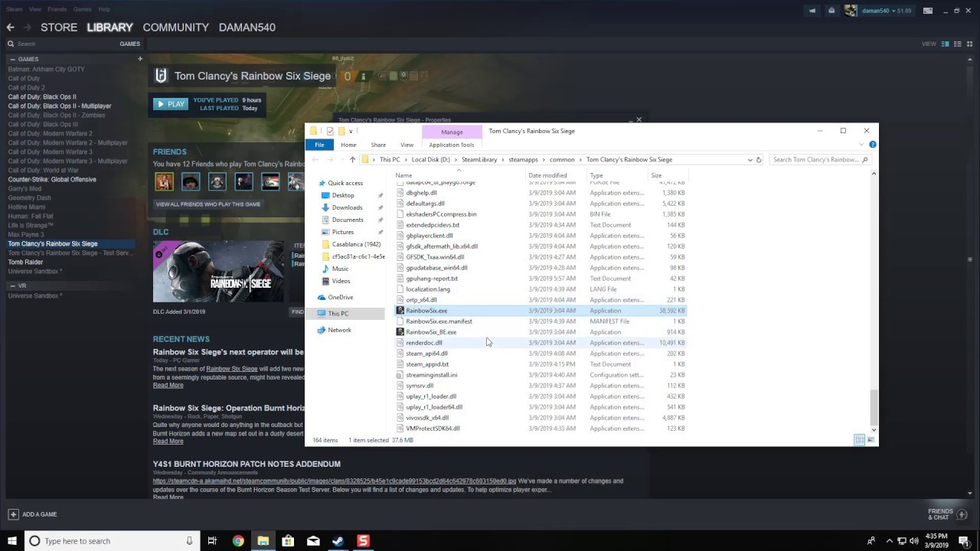This screenshot has width=980, height=551.
Task: Open Explorer ribbon help icon
Action: pos(873,145)
